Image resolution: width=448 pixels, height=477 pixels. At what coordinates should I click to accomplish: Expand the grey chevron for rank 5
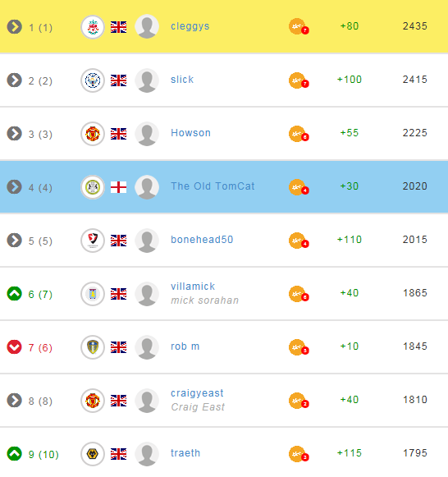click(14, 240)
